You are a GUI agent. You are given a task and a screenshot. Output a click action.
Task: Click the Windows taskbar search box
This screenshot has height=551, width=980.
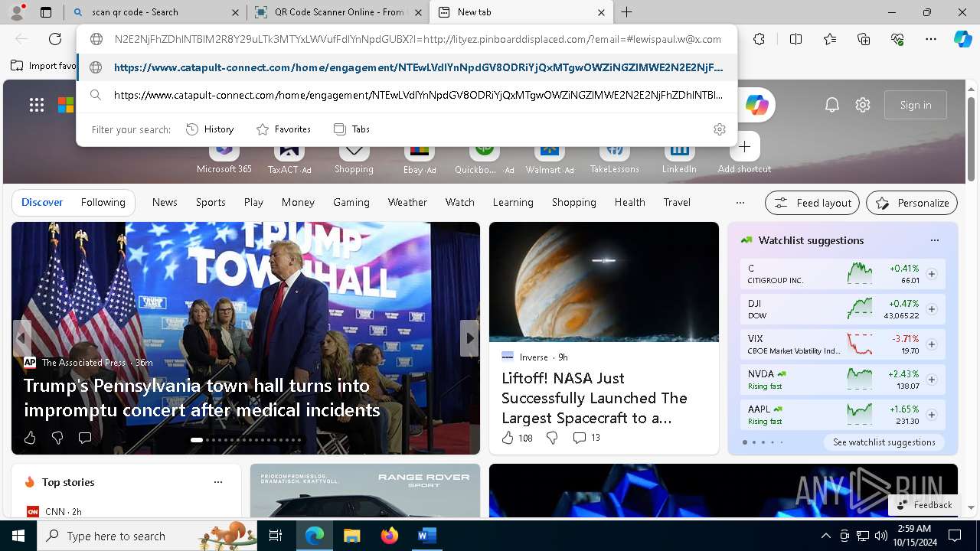pos(147,536)
